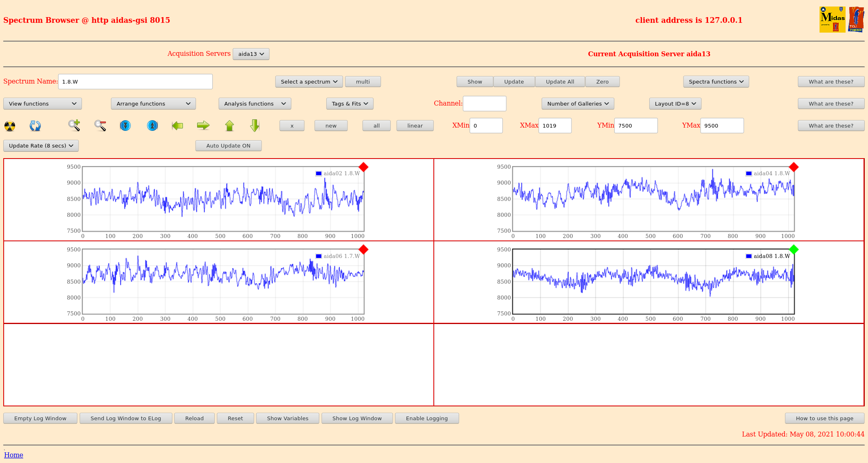Open the Acquisition Servers aida13 dropdown
The height and width of the screenshot is (463, 868).
(251, 54)
